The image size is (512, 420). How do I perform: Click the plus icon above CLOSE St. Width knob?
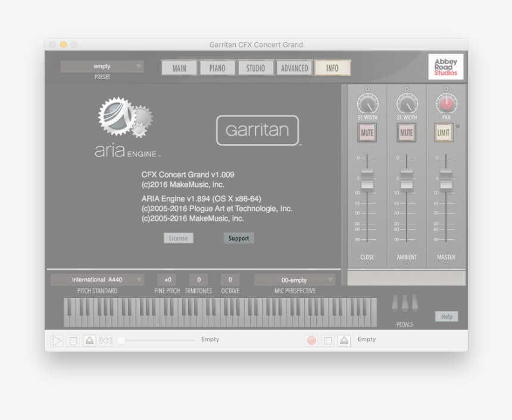point(367,89)
